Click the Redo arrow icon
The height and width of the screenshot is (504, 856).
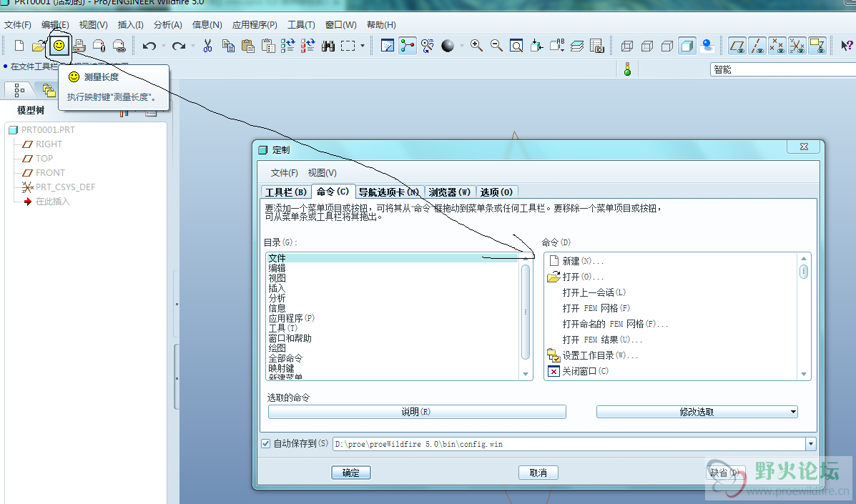click(x=179, y=46)
